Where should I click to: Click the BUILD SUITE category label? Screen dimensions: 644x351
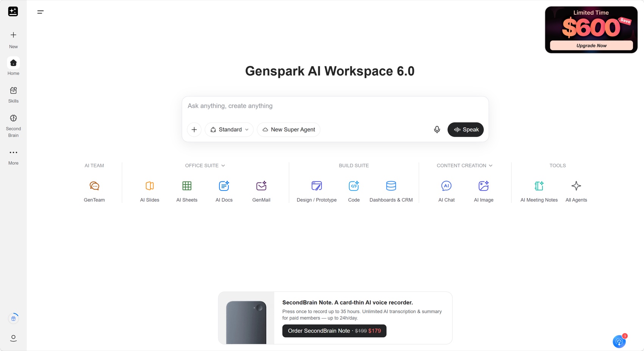point(354,165)
